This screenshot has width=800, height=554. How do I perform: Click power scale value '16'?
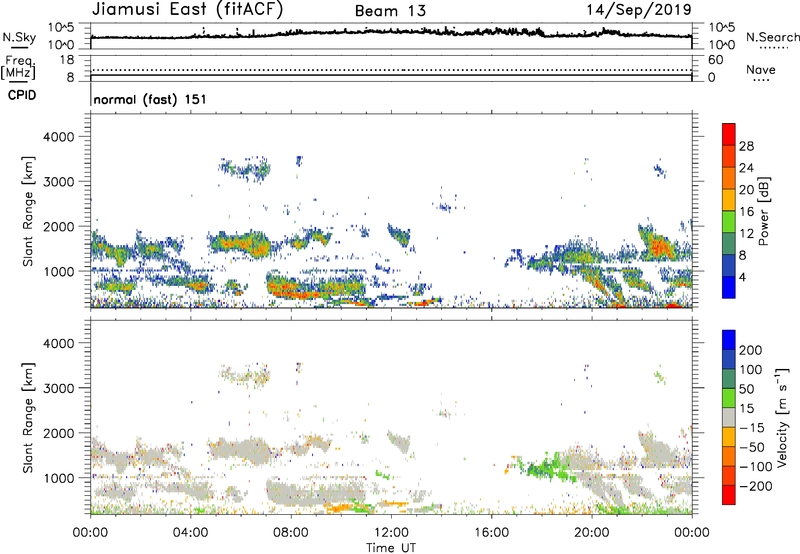(x=746, y=212)
